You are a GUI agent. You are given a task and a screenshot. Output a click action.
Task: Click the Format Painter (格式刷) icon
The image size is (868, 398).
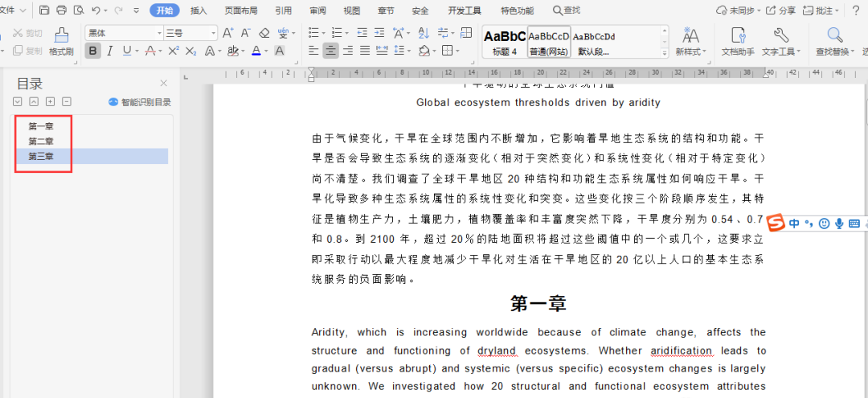click(x=61, y=35)
